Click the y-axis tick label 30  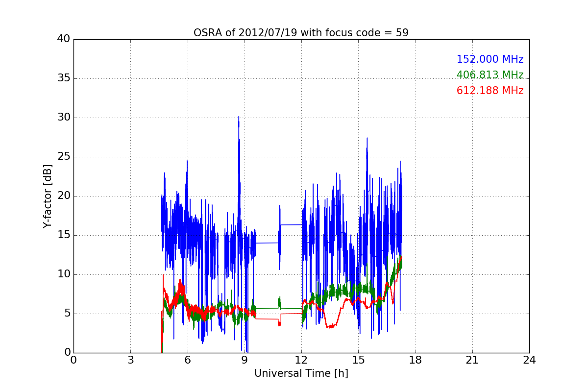point(64,118)
